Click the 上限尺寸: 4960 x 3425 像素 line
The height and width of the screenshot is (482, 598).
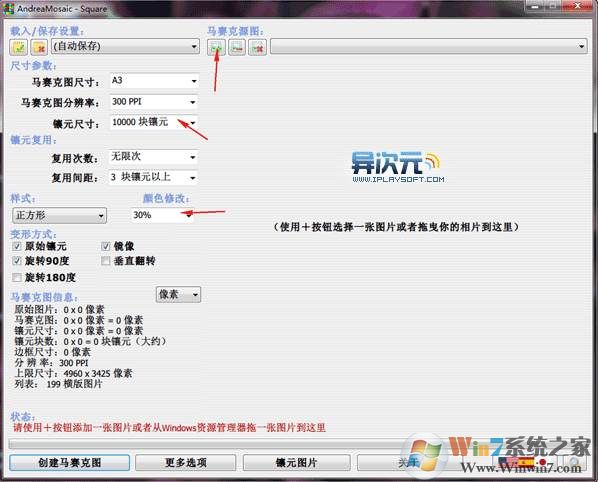(x=73, y=373)
